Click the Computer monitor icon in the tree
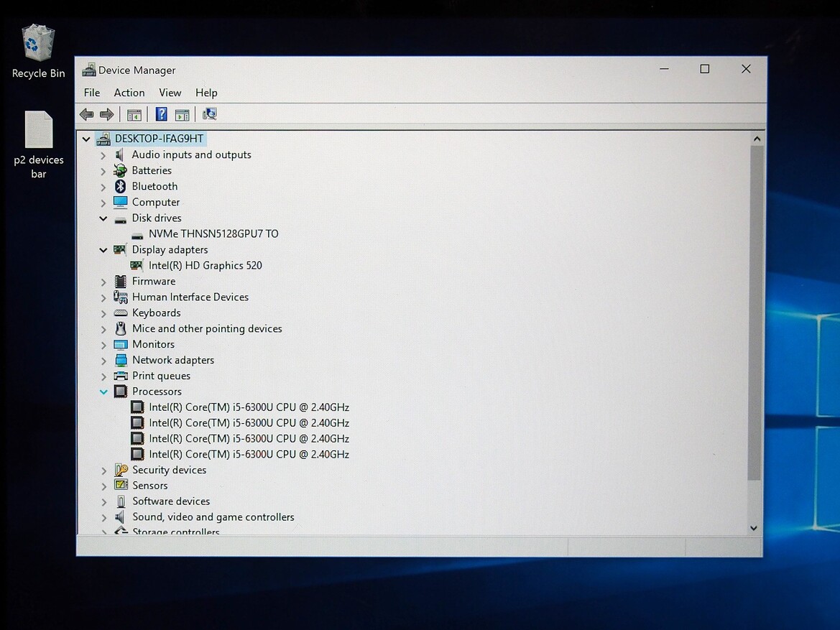This screenshot has height=630, width=840. click(x=120, y=202)
